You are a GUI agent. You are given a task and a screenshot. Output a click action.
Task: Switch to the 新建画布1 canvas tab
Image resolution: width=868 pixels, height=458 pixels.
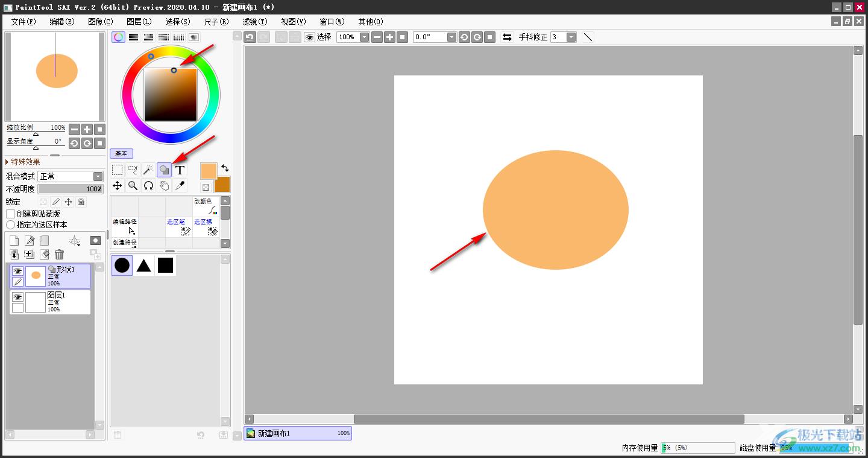pyautogui.click(x=298, y=433)
